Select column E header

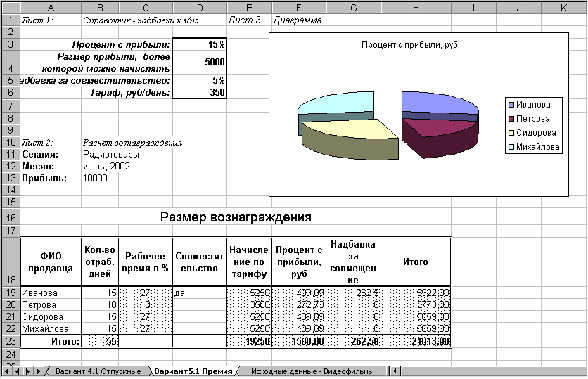pos(249,8)
